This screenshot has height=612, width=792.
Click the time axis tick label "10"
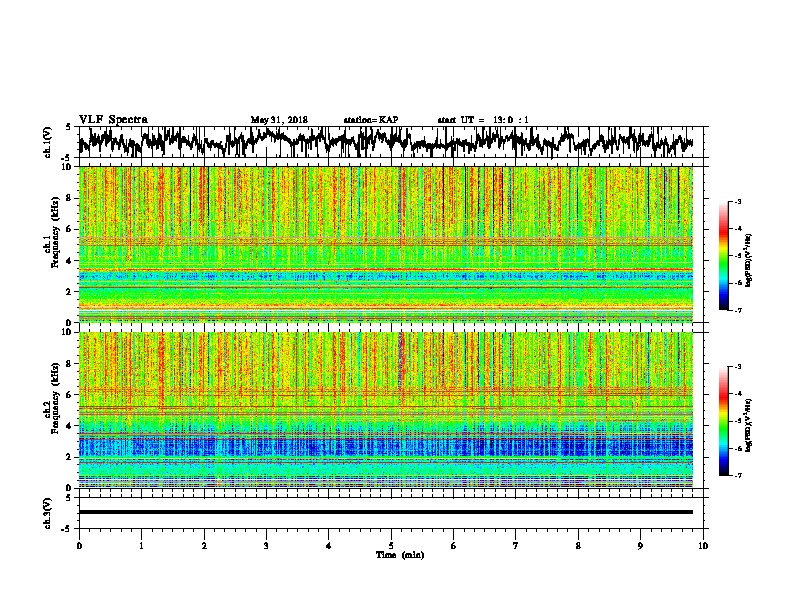[x=703, y=546]
